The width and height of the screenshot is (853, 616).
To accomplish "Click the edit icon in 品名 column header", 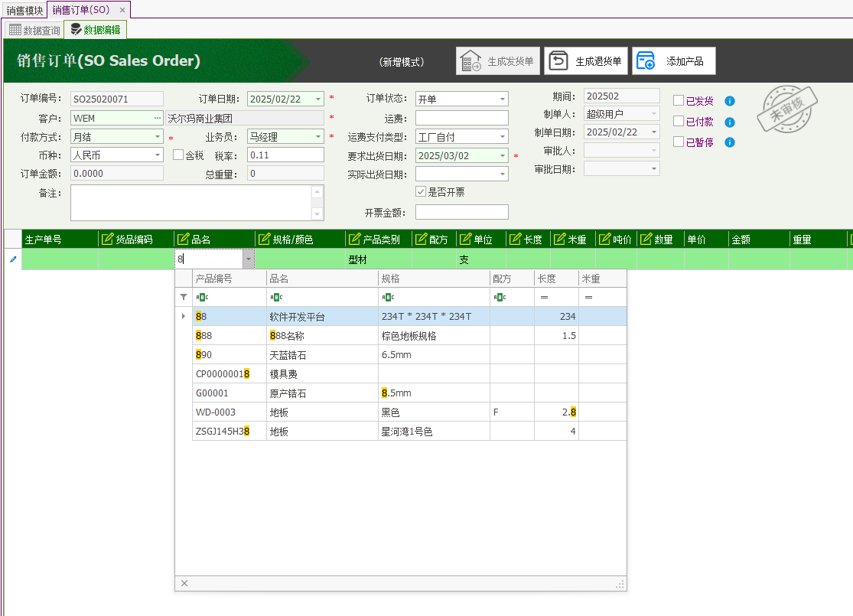I will pos(184,239).
